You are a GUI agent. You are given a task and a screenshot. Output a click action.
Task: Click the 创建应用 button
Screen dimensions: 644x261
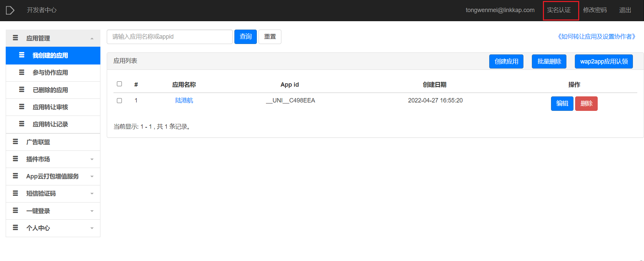click(x=506, y=61)
